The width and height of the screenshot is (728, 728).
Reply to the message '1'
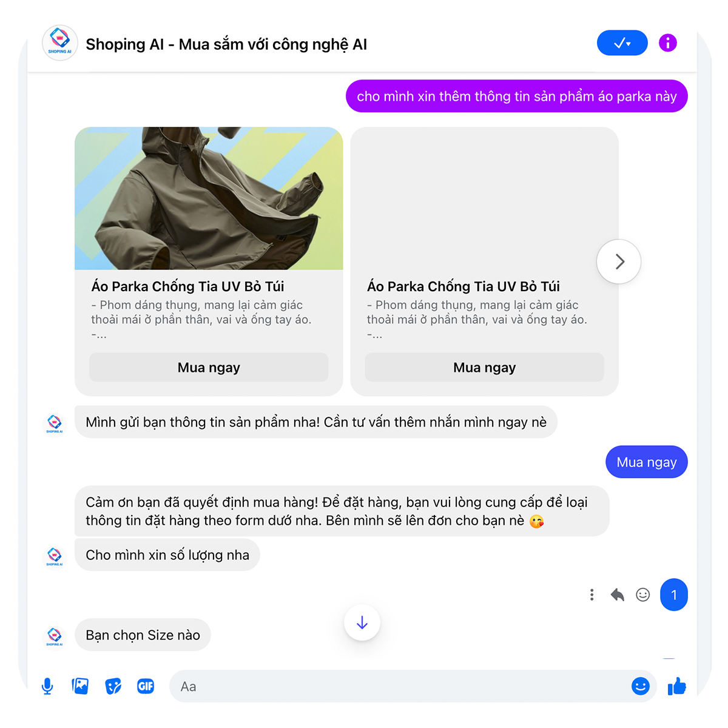click(617, 595)
